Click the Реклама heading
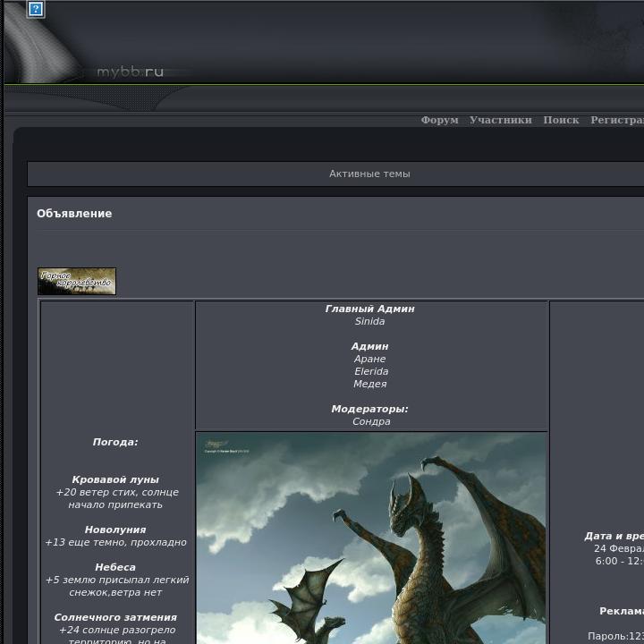Viewport: 644px width, 644px height. pyautogui.click(x=622, y=611)
